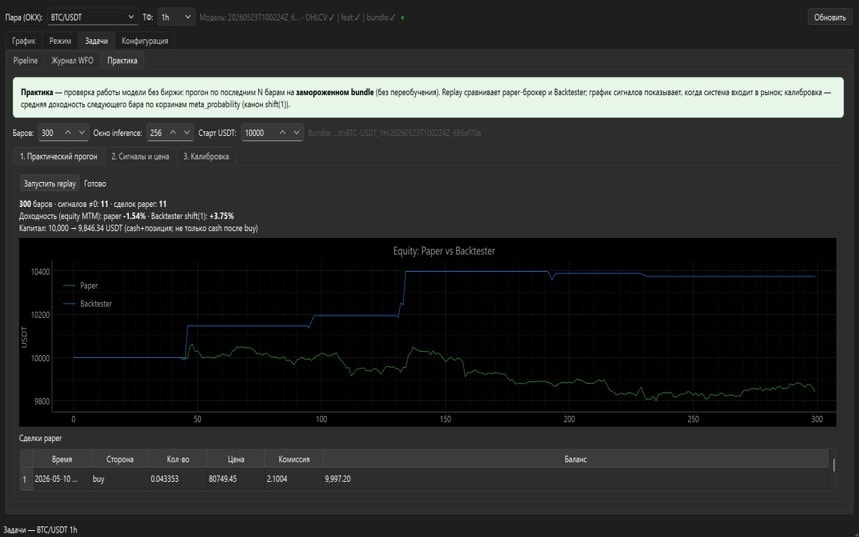Viewport: 859px width, 537px height.
Task: Switch to 3. Калибровка tab
Action: click(x=206, y=156)
